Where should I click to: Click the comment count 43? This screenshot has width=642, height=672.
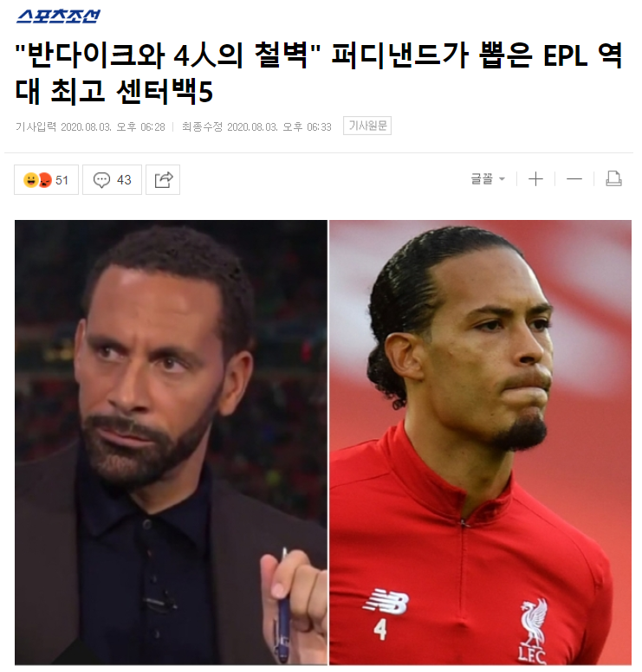124,180
